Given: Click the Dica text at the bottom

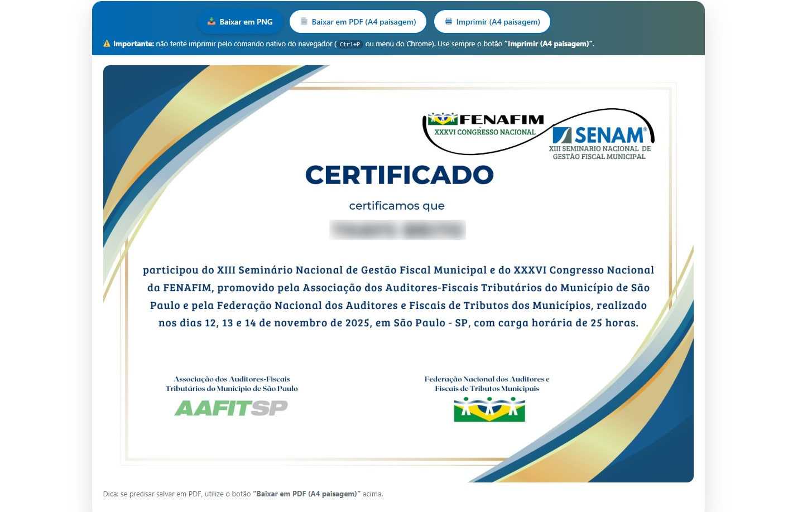Looking at the screenshot, I should coord(109,494).
